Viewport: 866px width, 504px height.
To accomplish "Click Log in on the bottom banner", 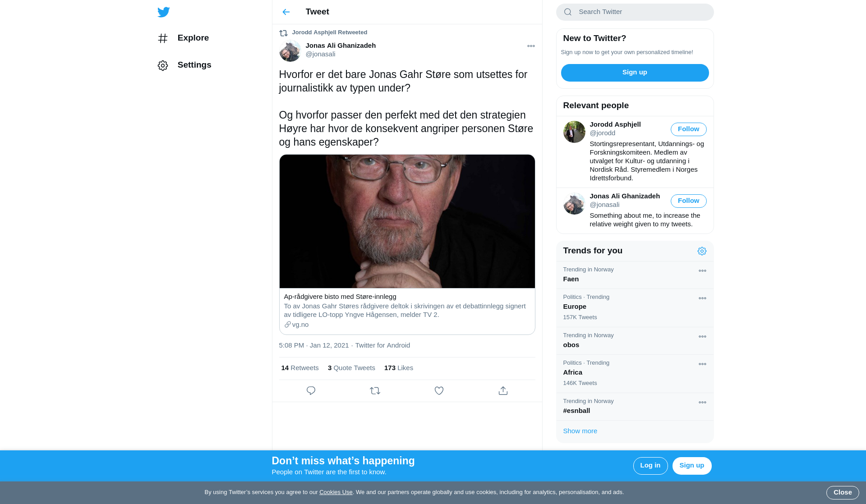I will pos(650,466).
